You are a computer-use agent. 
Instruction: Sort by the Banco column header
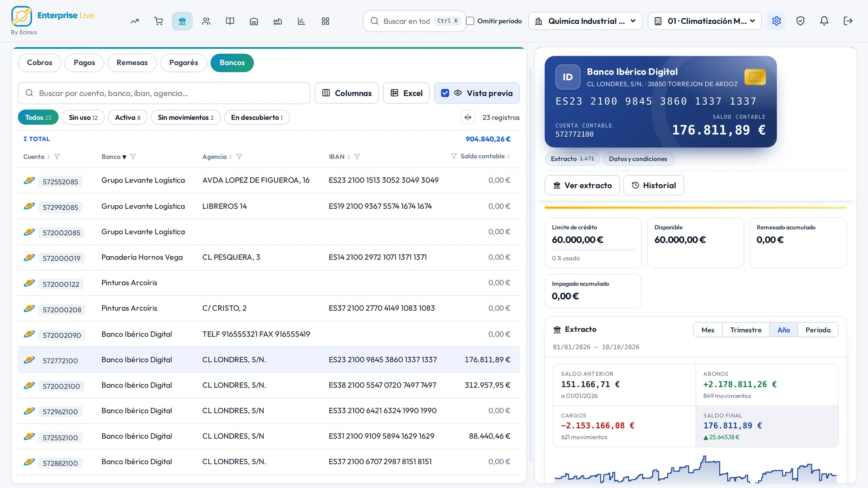coord(114,157)
